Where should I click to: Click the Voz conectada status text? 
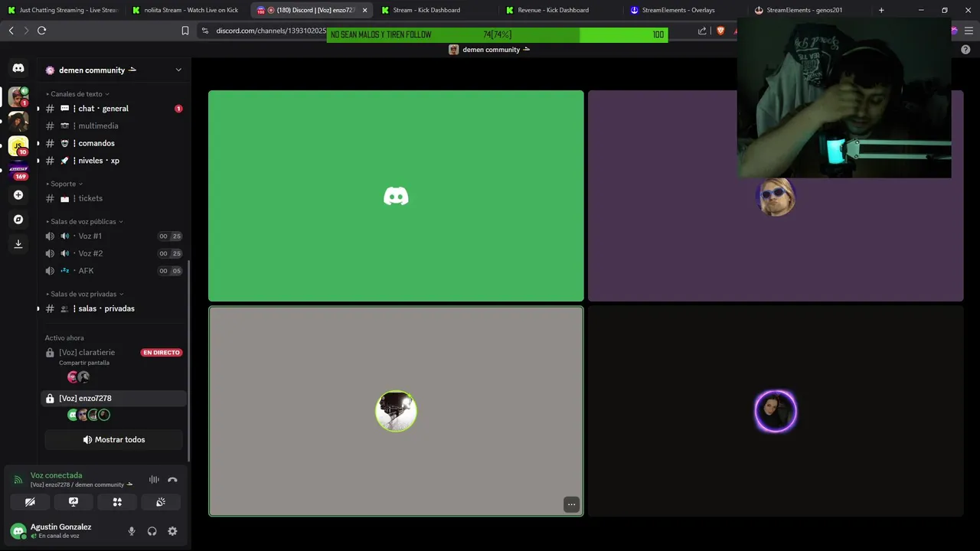[x=56, y=475]
